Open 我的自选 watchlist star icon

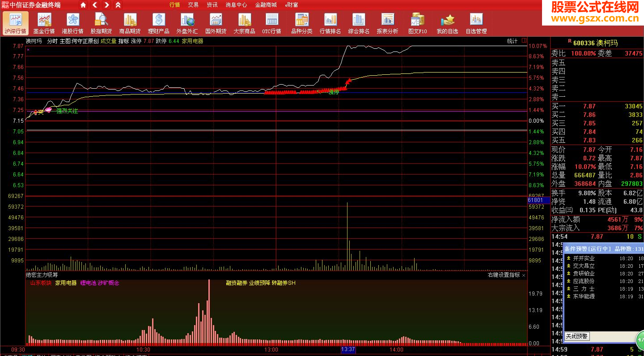pyautogui.click(x=447, y=23)
